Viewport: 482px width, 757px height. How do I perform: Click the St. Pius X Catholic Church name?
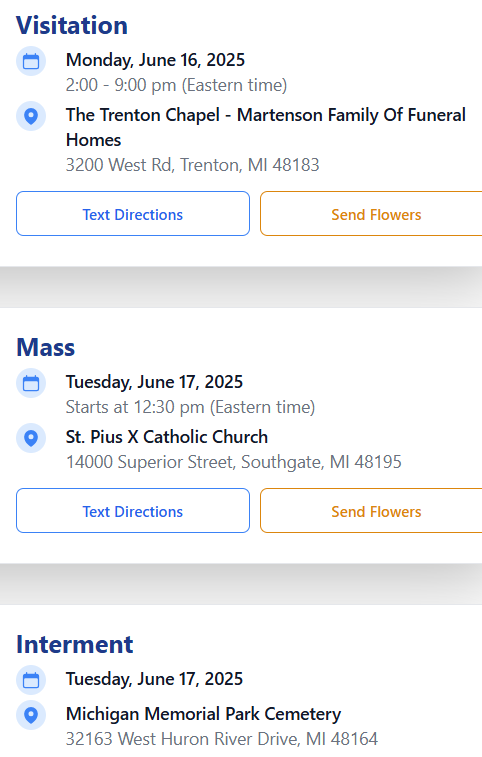click(167, 437)
